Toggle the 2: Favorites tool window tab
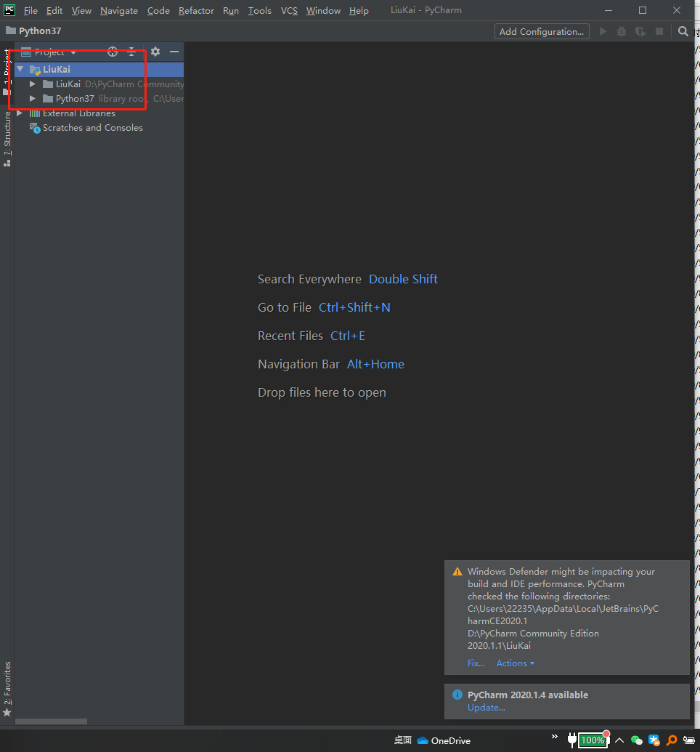The image size is (700, 752). (x=7, y=689)
